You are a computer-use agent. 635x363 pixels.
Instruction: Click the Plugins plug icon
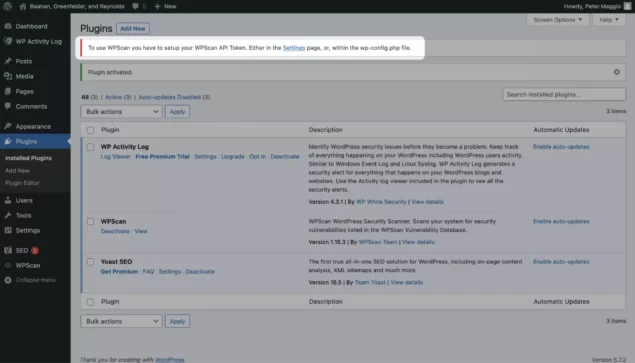[x=8, y=141]
